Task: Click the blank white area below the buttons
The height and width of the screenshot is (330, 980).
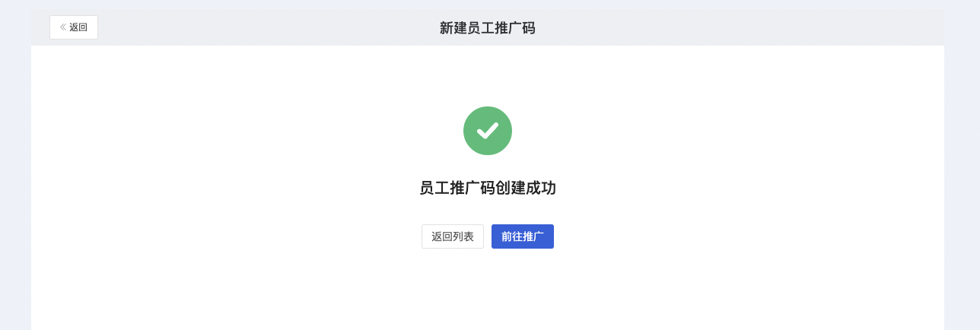Action: 488,293
